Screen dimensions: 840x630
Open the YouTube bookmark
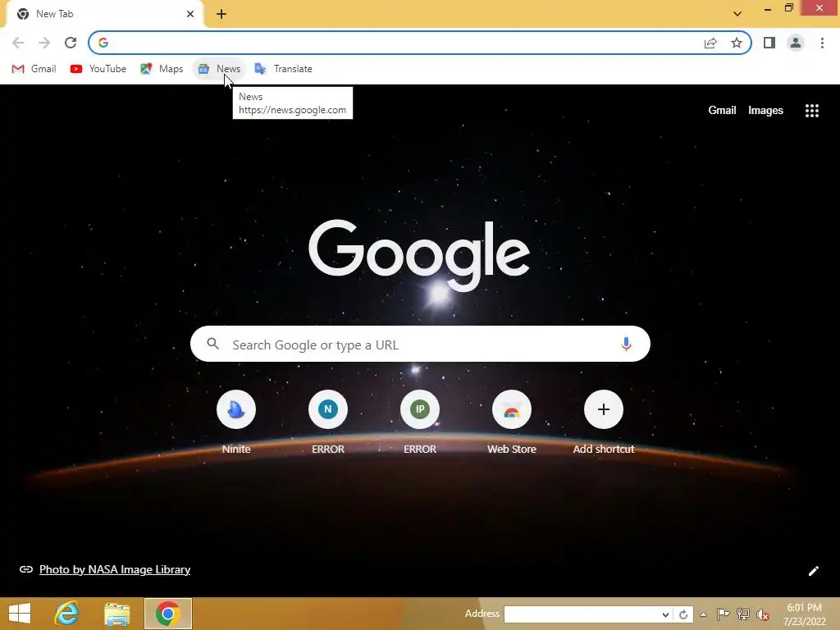tap(98, 69)
